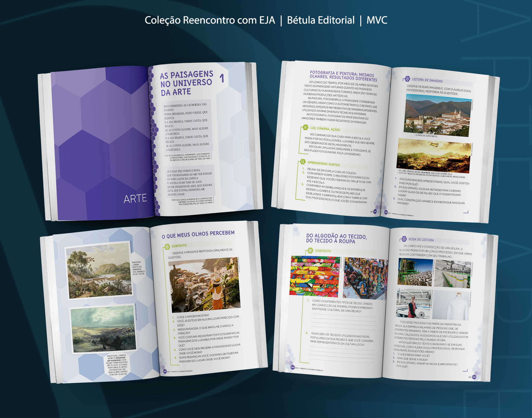Viewport: 532px width, 418px height.
Task: Click the "Cidade de Ouro Preto" caption
Action: (427, 136)
